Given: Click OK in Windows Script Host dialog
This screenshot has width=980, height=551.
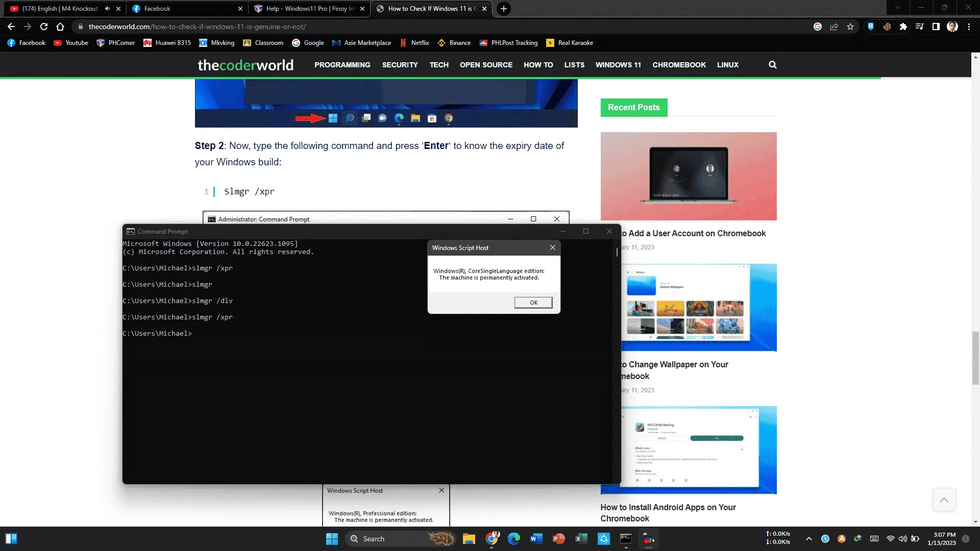Looking at the screenshot, I should pyautogui.click(x=533, y=303).
